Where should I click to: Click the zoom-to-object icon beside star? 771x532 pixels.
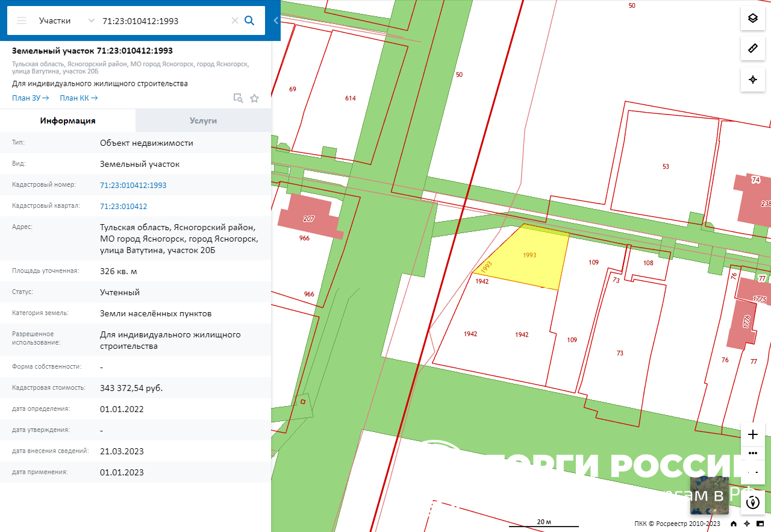click(x=238, y=98)
